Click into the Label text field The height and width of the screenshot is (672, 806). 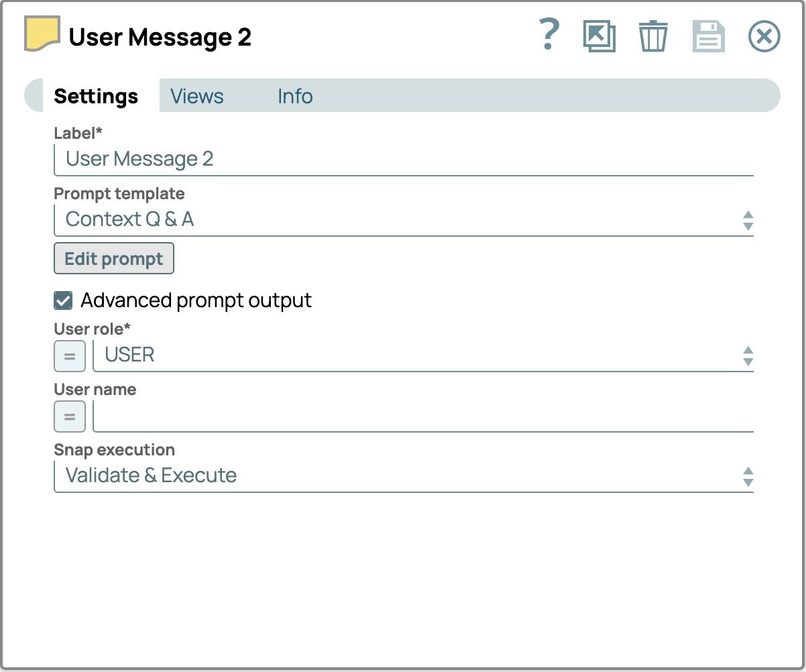pyautogui.click(x=402, y=160)
